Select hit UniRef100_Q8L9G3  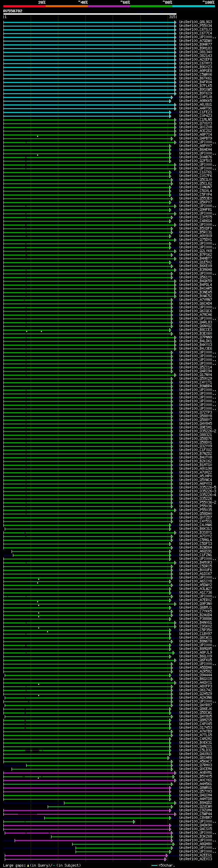pos(196,22)
